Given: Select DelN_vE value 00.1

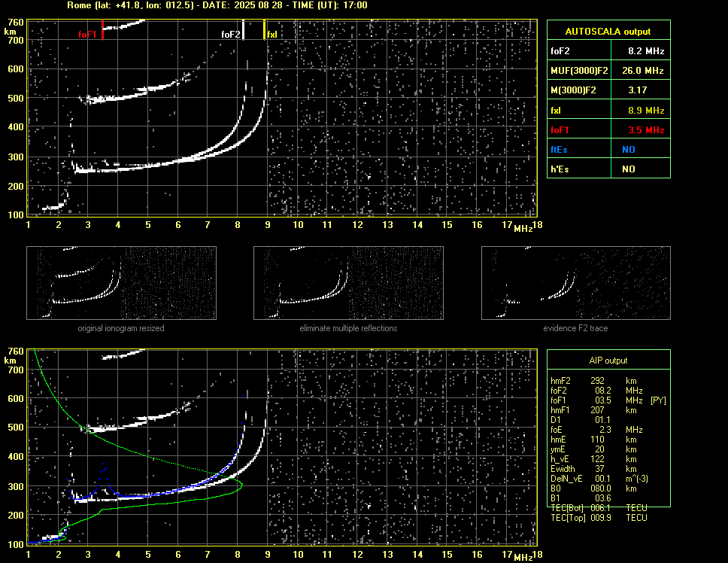Looking at the screenshot, I should (x=603, y=479).
